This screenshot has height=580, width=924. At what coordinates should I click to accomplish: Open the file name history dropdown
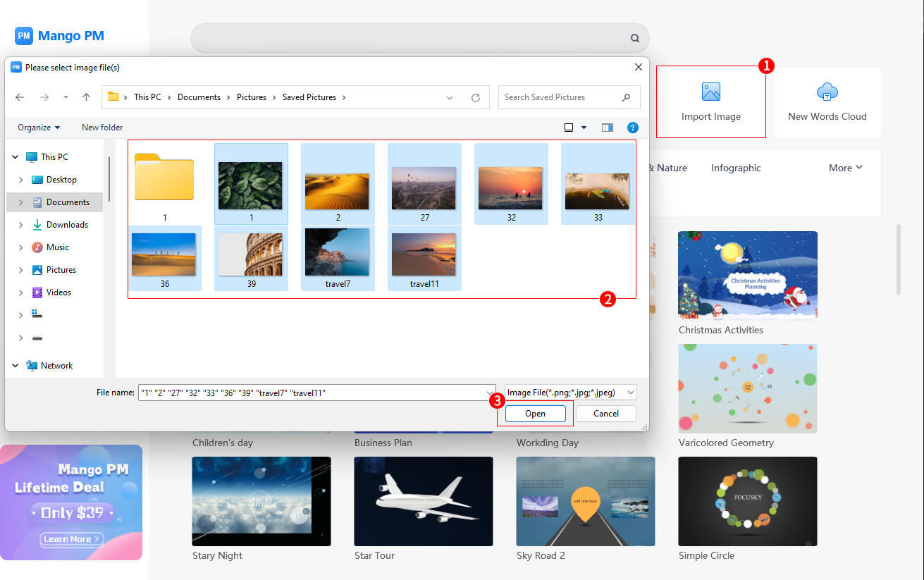490,392
